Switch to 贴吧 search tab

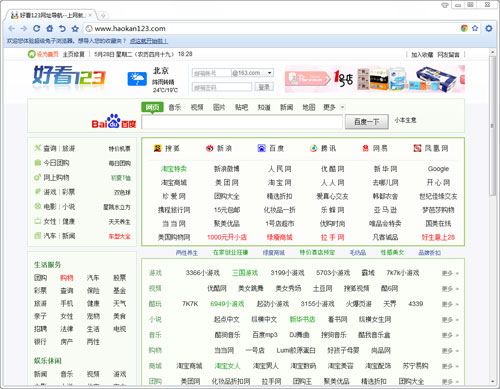241,107
